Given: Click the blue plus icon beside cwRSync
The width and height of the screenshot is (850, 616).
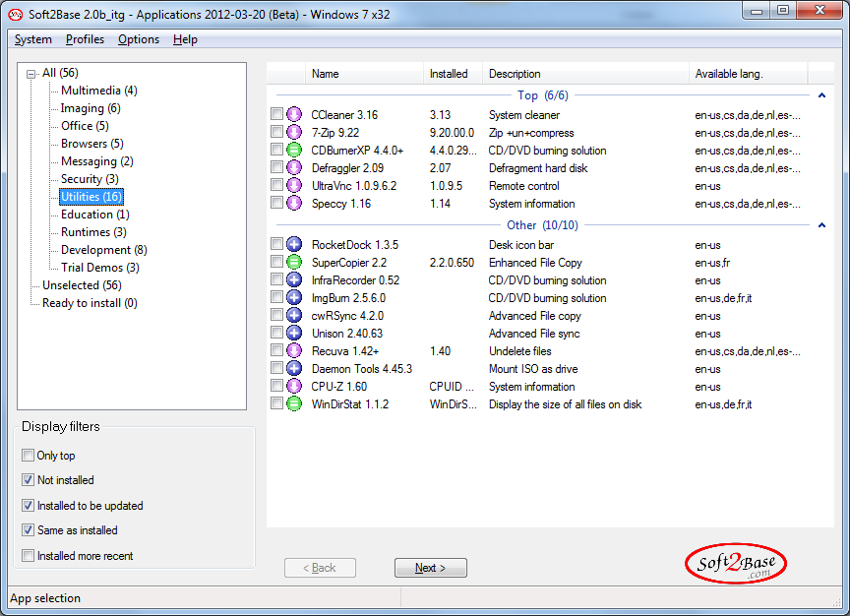Looking at the screenshot, I should 294,316.
